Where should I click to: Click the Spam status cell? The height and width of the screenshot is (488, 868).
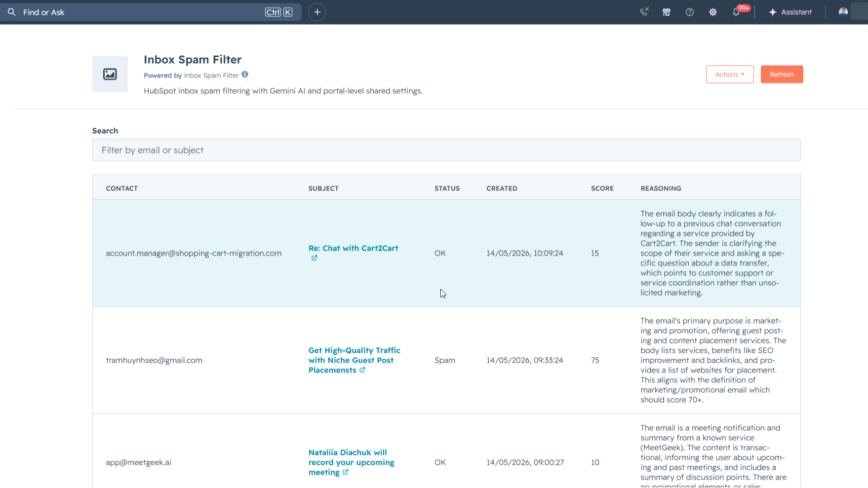tap(445, 360)
